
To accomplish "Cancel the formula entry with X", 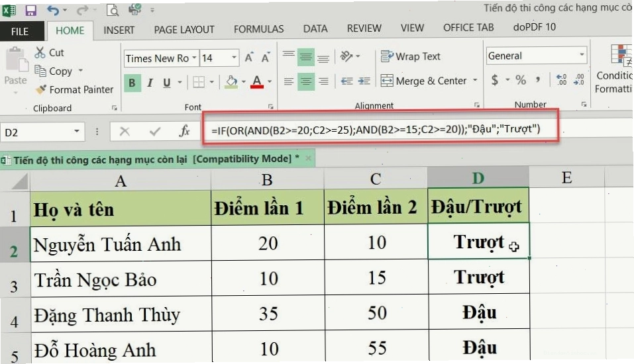I will click(x=125, y=131).
